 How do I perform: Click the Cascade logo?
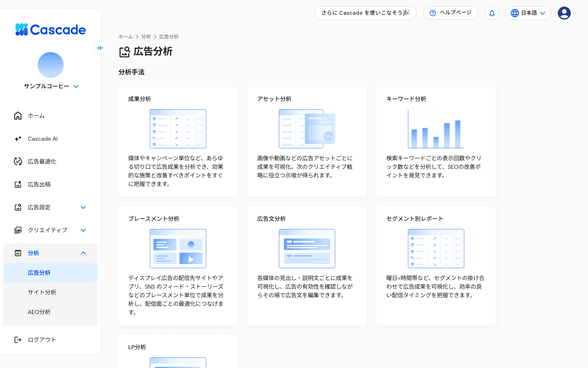pyautogui.click(x=51, y=29)
